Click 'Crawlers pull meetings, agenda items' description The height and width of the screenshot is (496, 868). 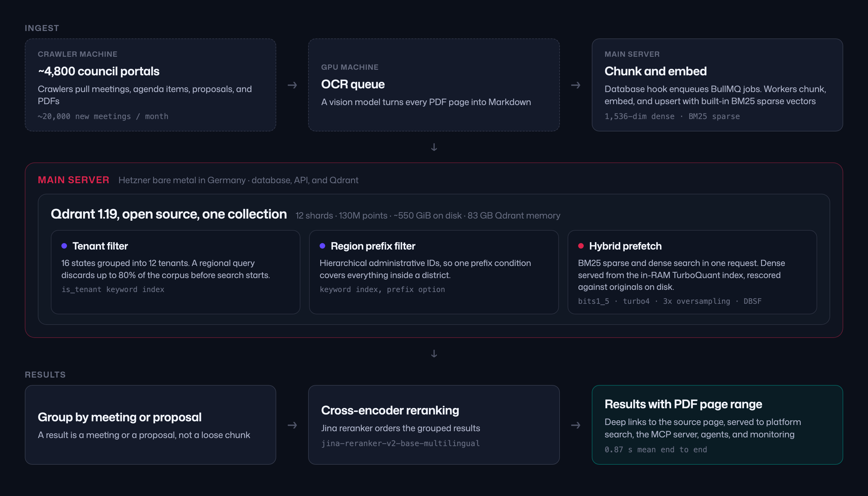(144, 95)
